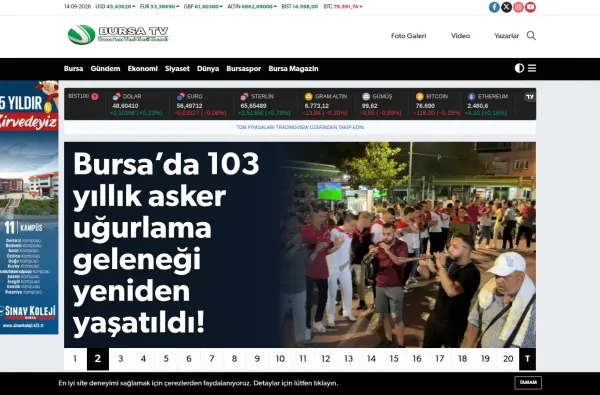
Task: Select headline slide 14
Action: click(371, 359)
